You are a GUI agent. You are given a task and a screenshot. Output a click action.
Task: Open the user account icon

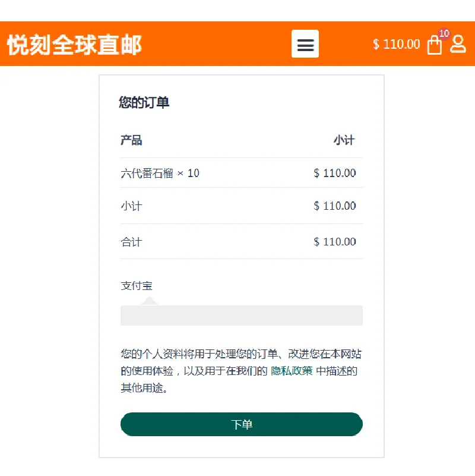458,44
